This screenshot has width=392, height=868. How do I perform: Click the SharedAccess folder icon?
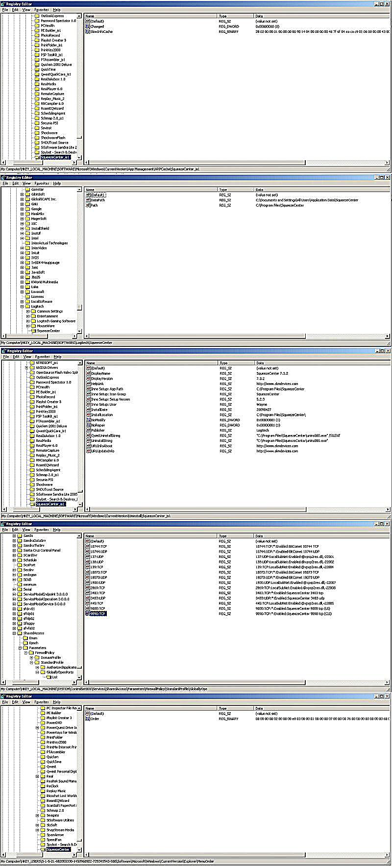20,633
